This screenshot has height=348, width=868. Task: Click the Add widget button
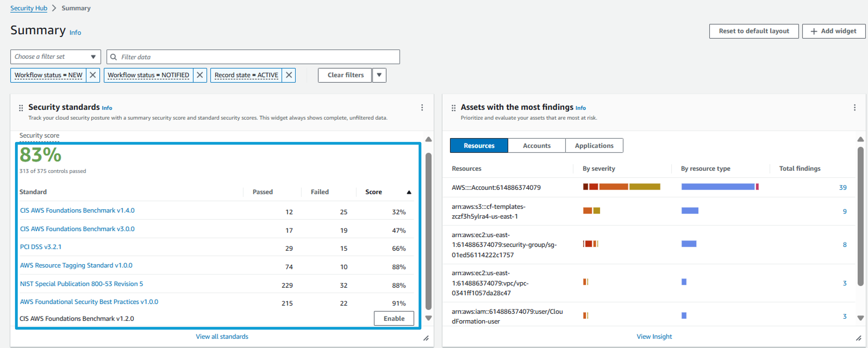(x=834, y=31)
